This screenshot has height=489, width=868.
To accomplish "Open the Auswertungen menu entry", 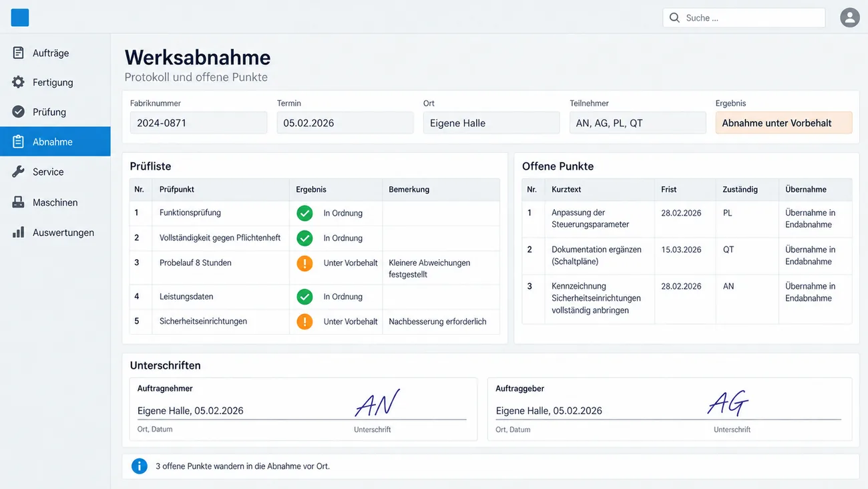I will coord(55,232).
